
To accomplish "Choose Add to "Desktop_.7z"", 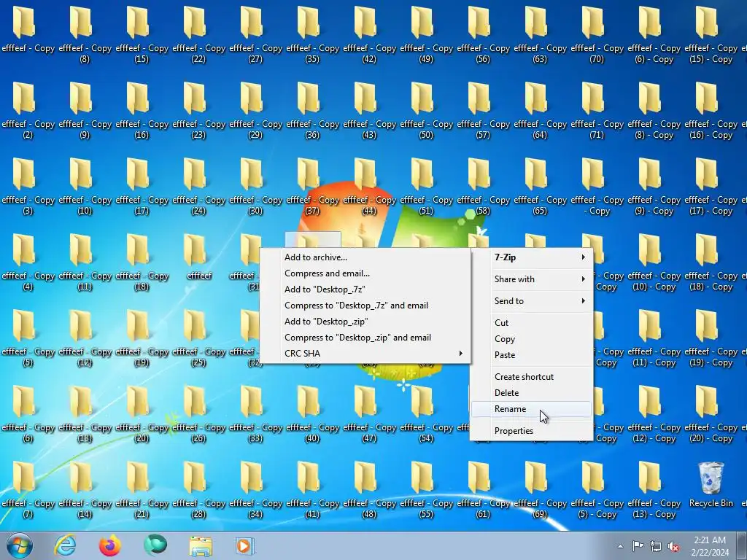I will 365,289.
